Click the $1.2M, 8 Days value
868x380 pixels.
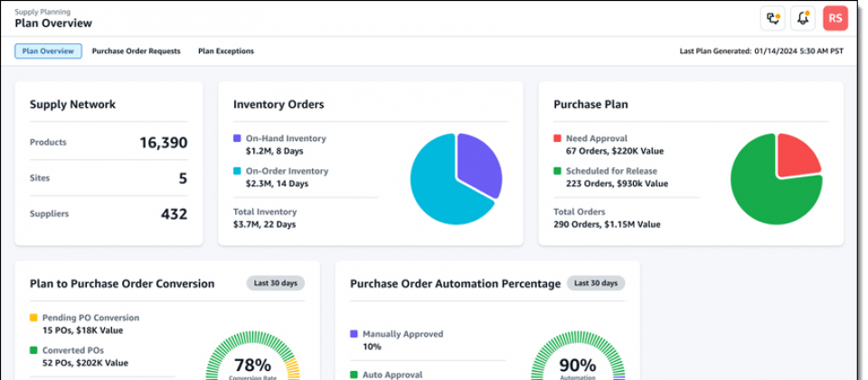(275, 151)
